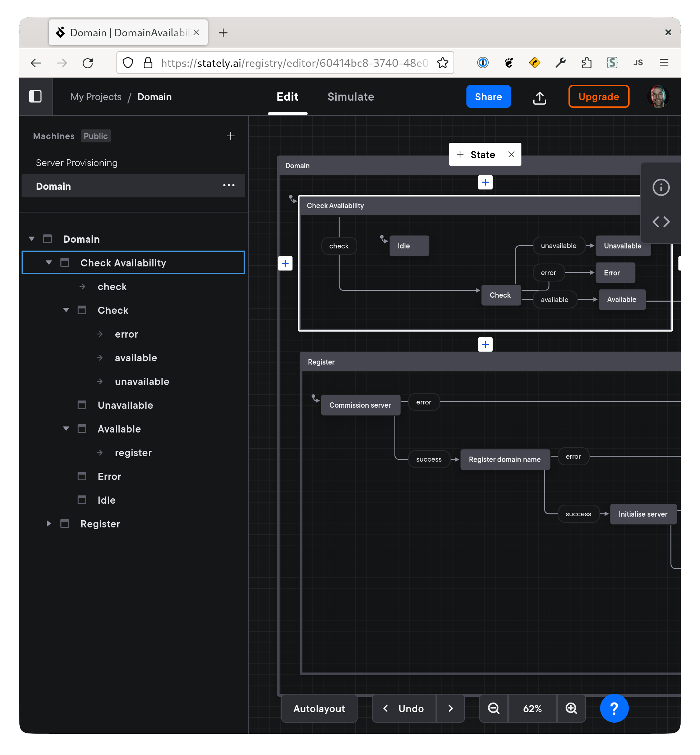Screen dimensions: 700x755
Task: Collapse the Check Availability tree item
Action: (x=49, y=262)
